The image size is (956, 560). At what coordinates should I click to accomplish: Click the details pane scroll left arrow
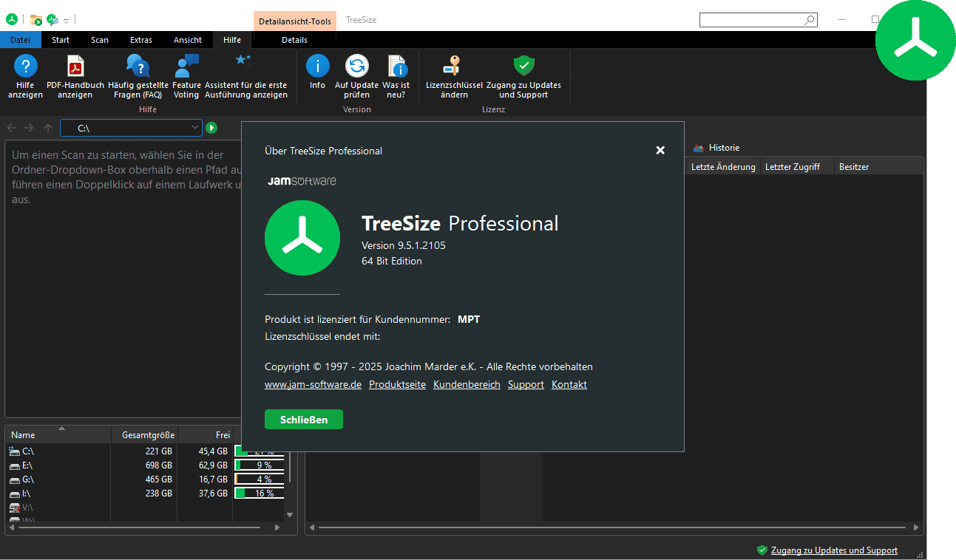312,527
